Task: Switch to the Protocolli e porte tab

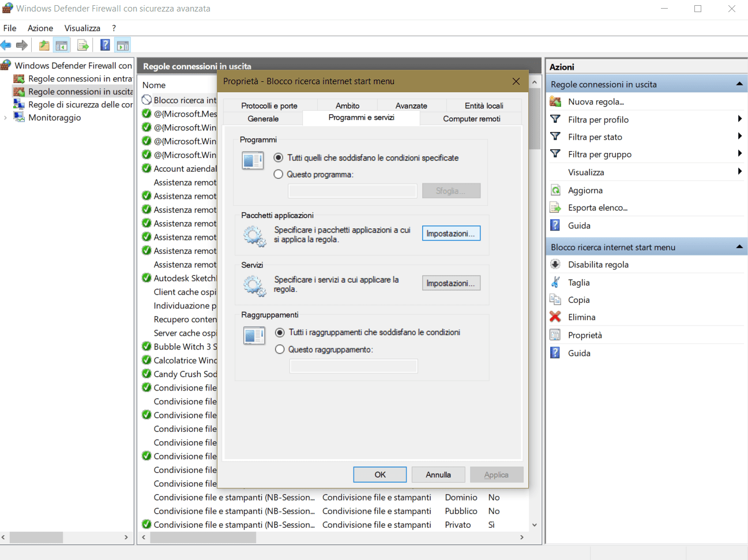Action: tap(269, 106)
